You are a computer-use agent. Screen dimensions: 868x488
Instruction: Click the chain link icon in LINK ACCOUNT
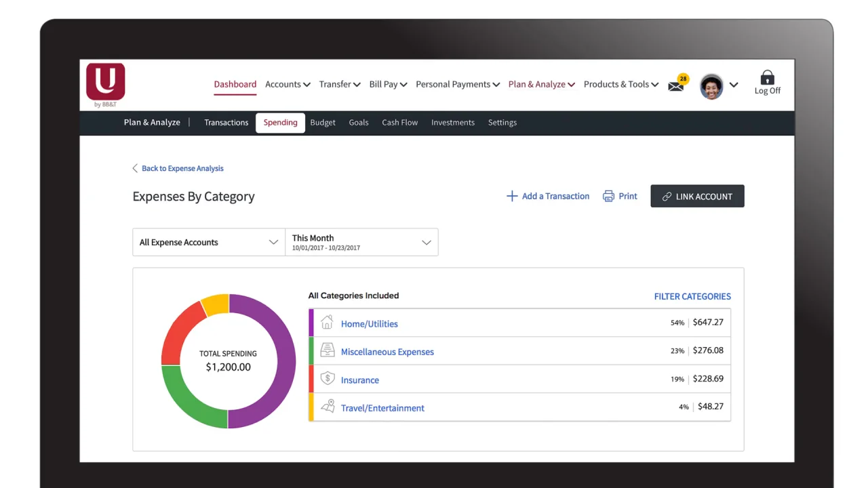[x=667, y=197]
